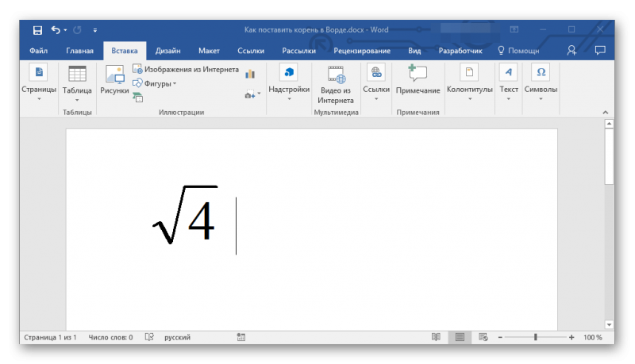The width and height of the screenshot is (635, 364).
Task: Click the square root of 4 equation
Action: pyautogui.click(x=185, y=215)
